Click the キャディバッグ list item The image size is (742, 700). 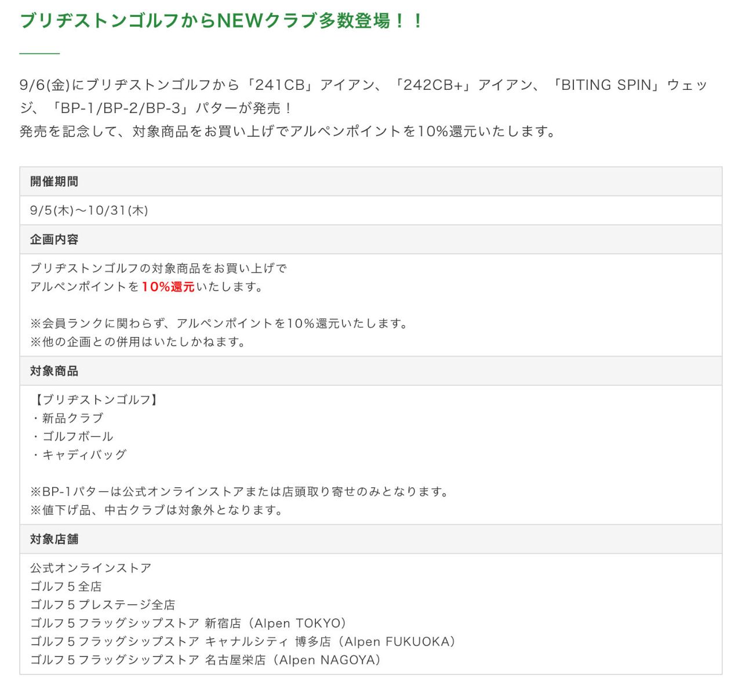83,455
